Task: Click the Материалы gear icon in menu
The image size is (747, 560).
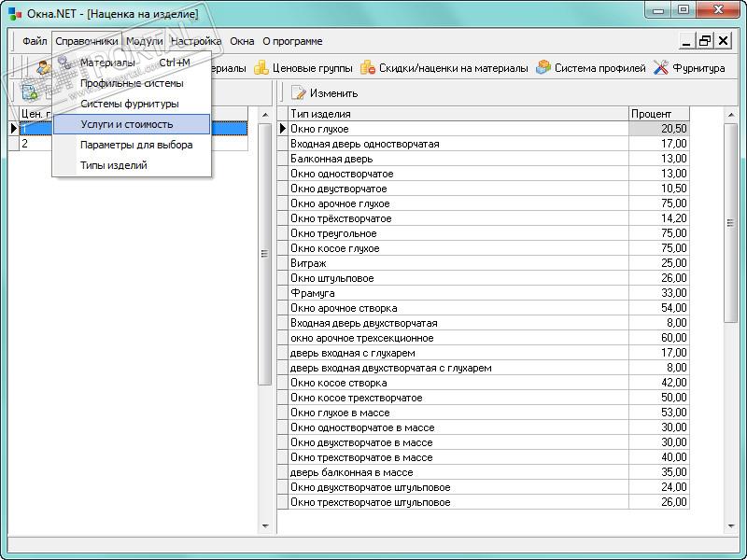Action: tap(63, 63)
